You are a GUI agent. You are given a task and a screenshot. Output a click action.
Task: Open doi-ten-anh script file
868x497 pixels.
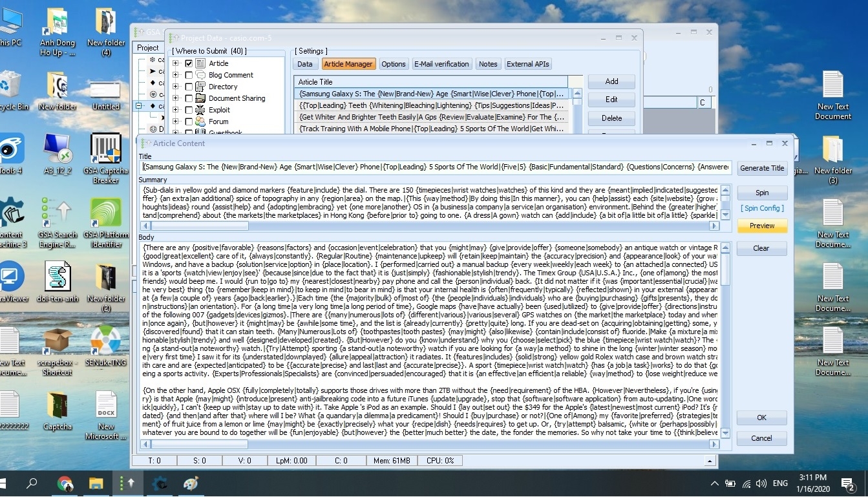click(58, 282)
